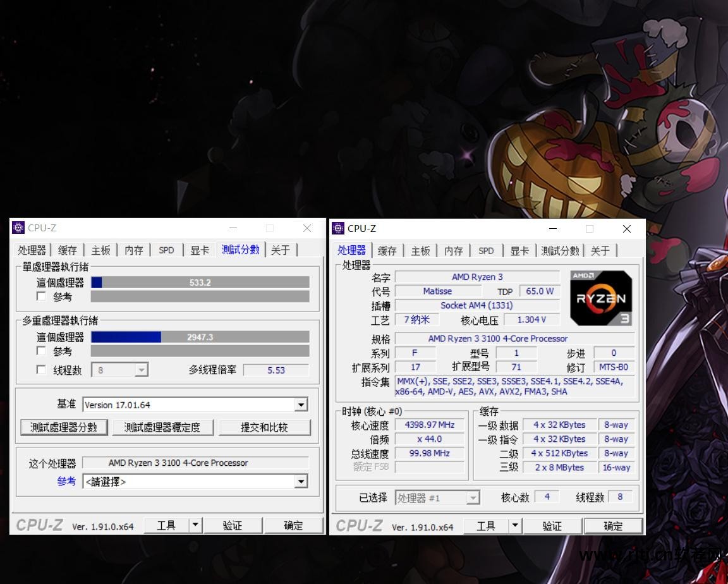728x584 pixels.
Task: Click the CPU-Z app icon in right window title bar
Action: 338,228
